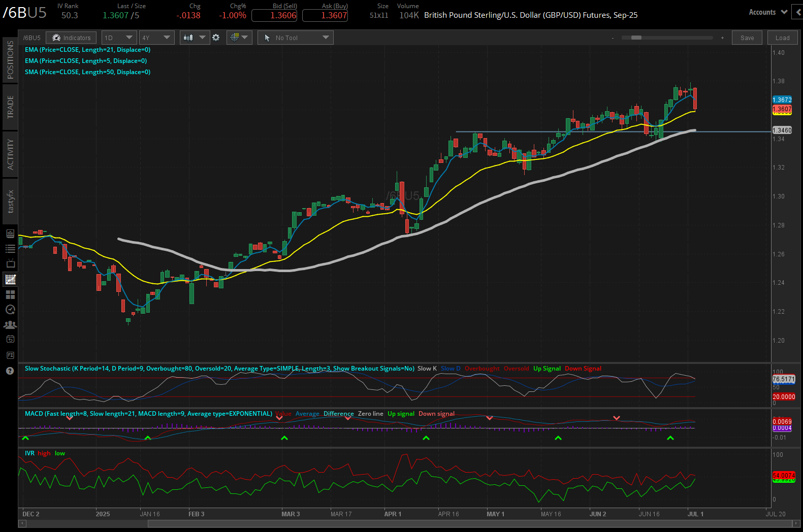Click the British Pound Sterling futures description
Image resolution: width=803 pixels, height=532 pixels.
[531, 15]
